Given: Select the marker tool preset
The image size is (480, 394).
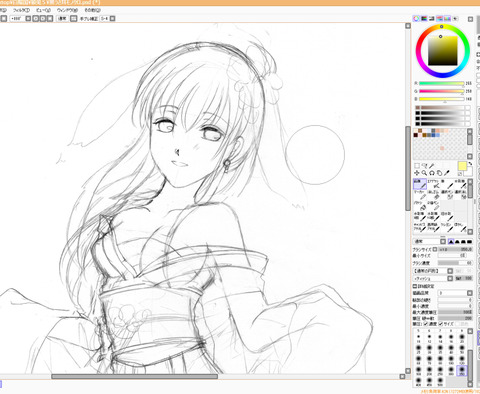Looking at the screenshot, I should tap(420, 195).
